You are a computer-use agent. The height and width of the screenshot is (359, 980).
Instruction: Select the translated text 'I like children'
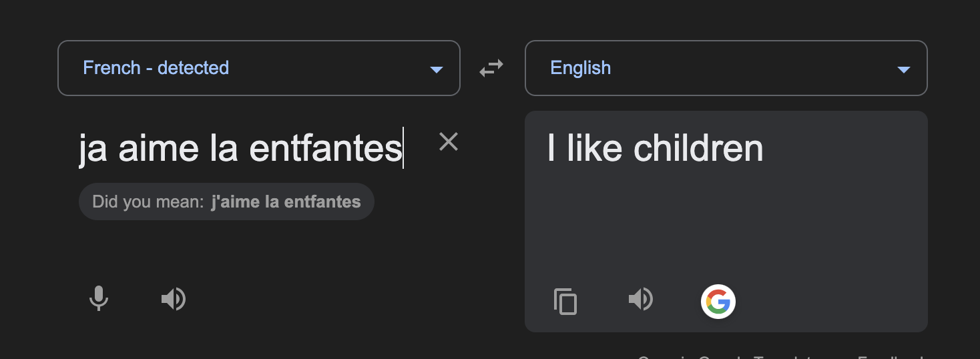click(655, 148)
